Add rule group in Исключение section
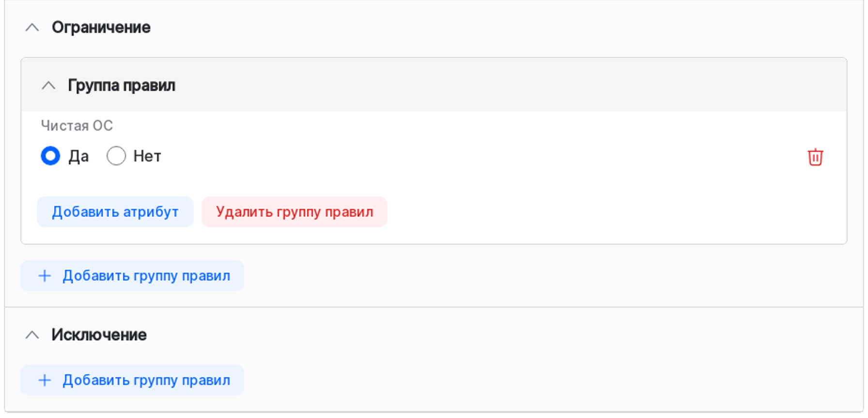 146,380
